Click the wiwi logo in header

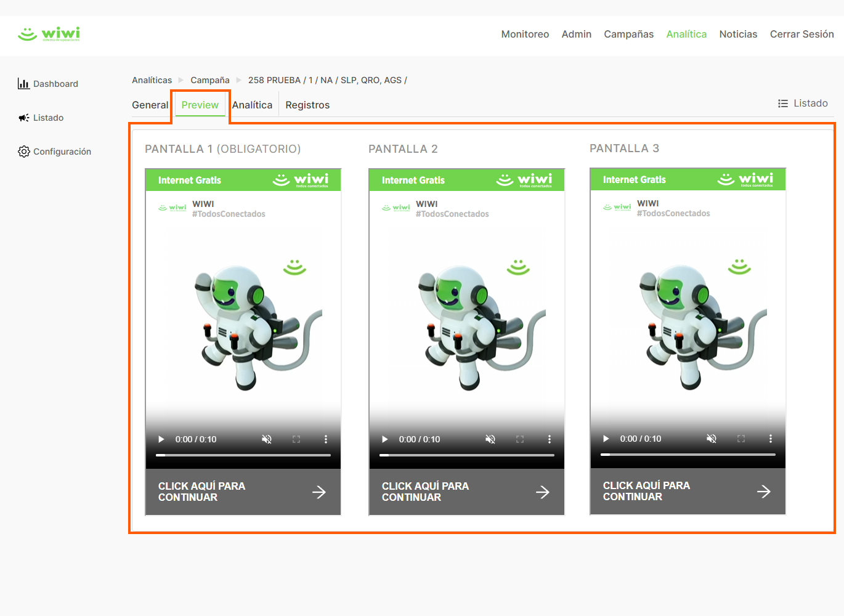click(x=49, y=34)
